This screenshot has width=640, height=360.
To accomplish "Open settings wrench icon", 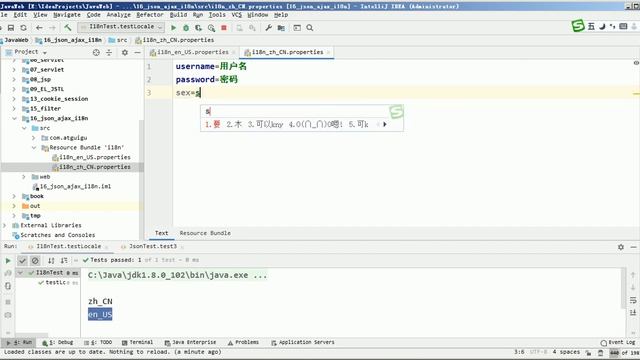I will pyautogui.click(x=268, y=28).
